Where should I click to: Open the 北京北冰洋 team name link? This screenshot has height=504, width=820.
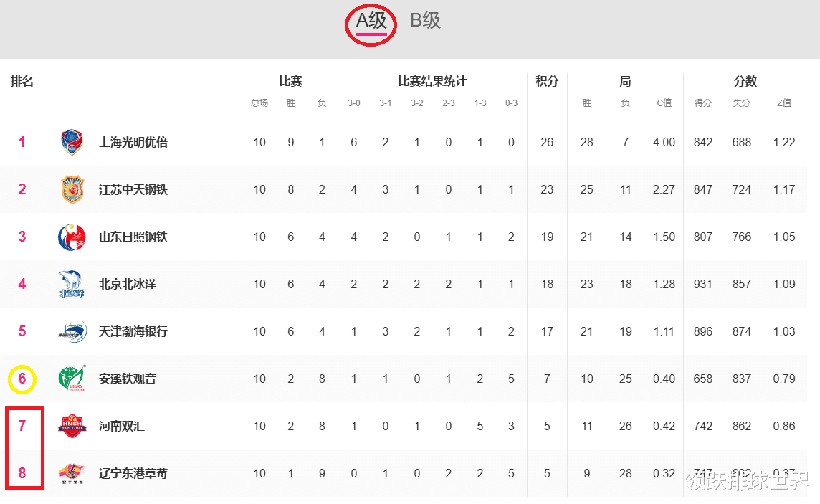[x=128, y=284]
